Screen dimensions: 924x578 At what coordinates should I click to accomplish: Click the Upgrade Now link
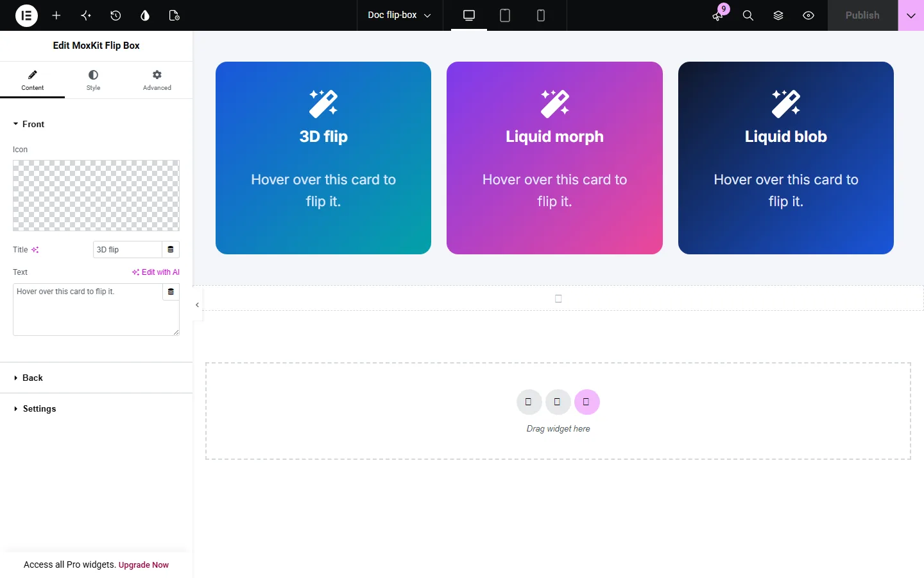pos(144,565)
